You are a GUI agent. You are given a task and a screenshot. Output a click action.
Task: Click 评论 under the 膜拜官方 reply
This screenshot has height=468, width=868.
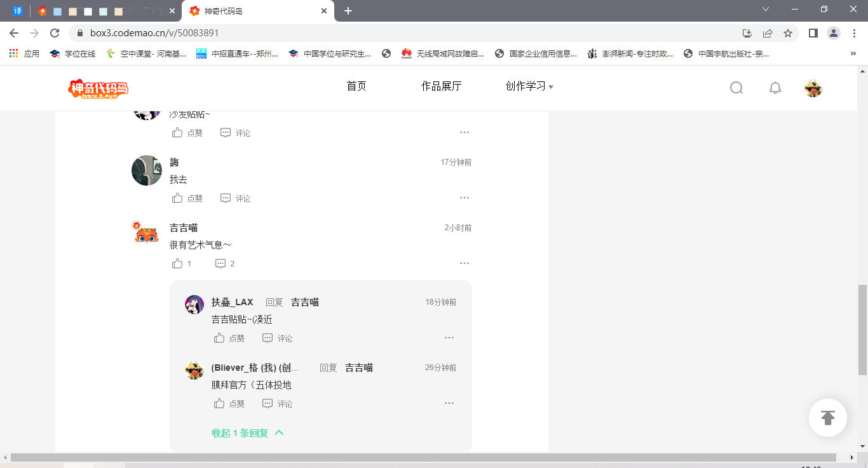click(278, 404)
